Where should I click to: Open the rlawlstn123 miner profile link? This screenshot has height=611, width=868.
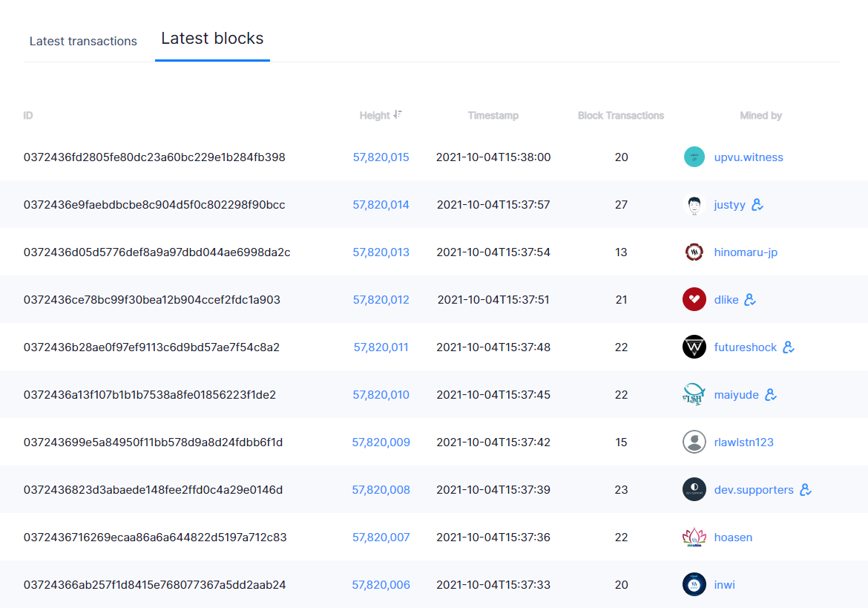743,442
